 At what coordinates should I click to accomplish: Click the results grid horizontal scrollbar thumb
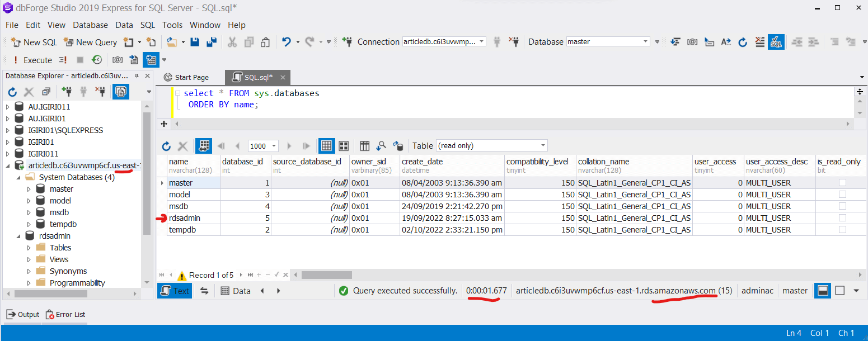(326, 275)
